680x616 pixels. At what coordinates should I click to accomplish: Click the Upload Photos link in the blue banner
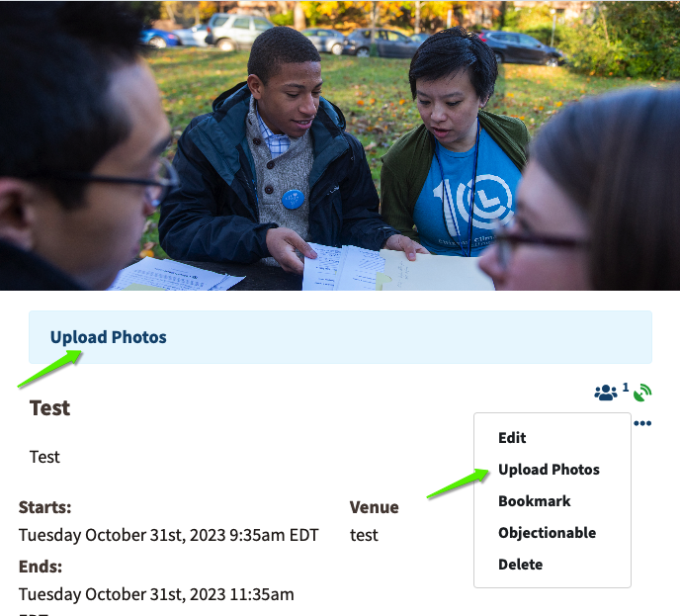pyautogui.click(x=109, y=337)
